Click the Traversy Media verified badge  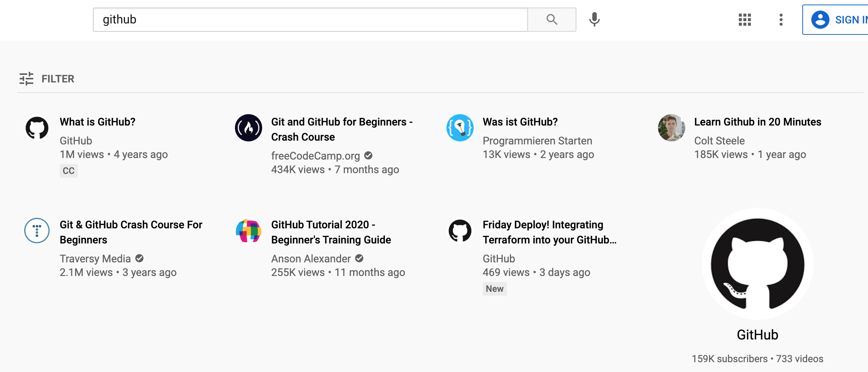(x=139, y=258)
